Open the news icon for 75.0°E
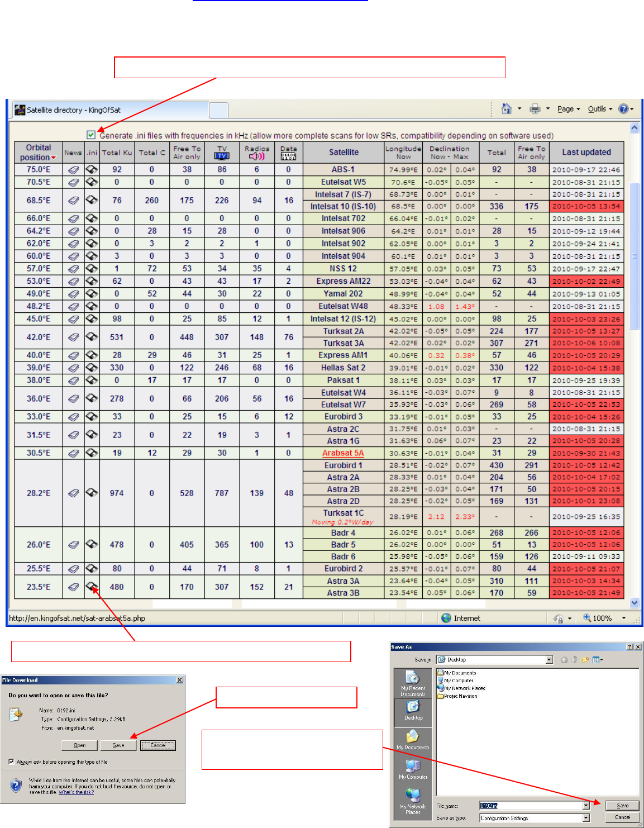The width and height of the screenshot is (644, 828). 73,169
